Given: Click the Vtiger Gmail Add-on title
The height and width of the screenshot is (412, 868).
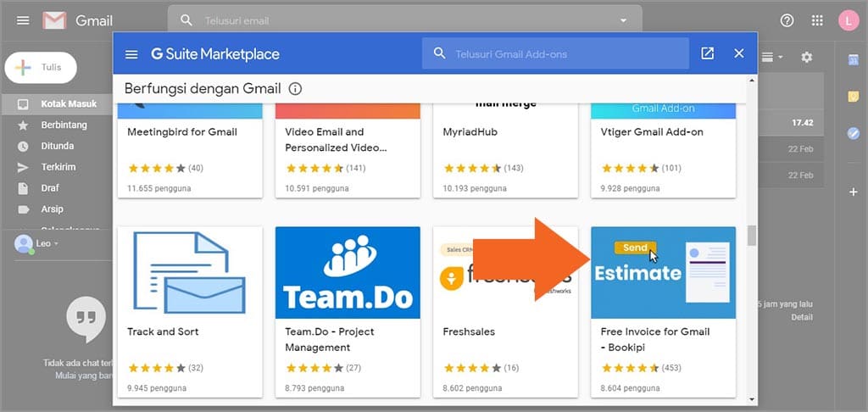Looking at the screenshot, I should pyautogui.click(x=652, y=131).
